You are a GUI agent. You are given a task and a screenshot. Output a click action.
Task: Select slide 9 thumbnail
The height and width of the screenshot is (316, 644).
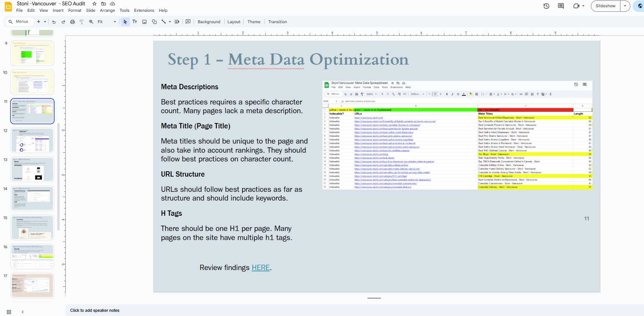pyautogui.click(x=32, y=53)
